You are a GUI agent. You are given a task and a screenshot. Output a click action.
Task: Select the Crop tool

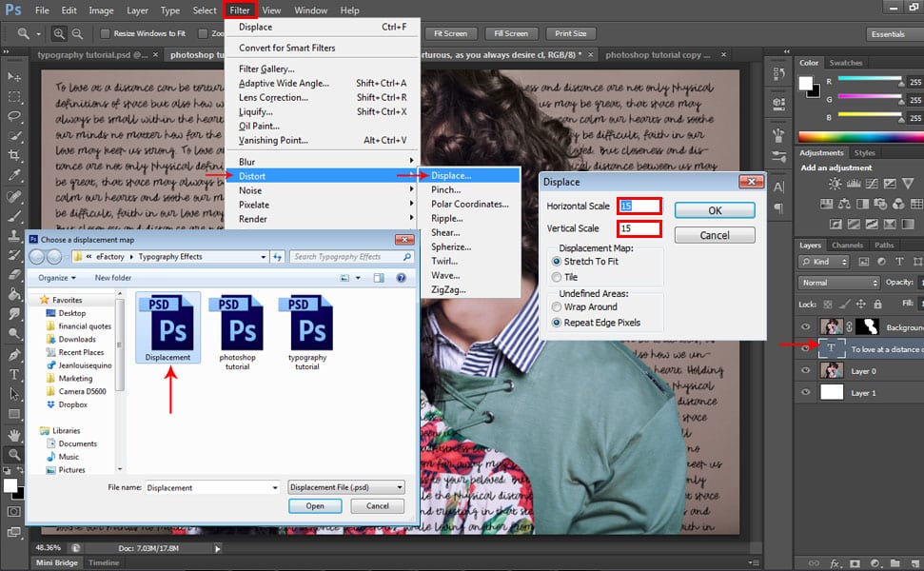click(x=14, y=155)
